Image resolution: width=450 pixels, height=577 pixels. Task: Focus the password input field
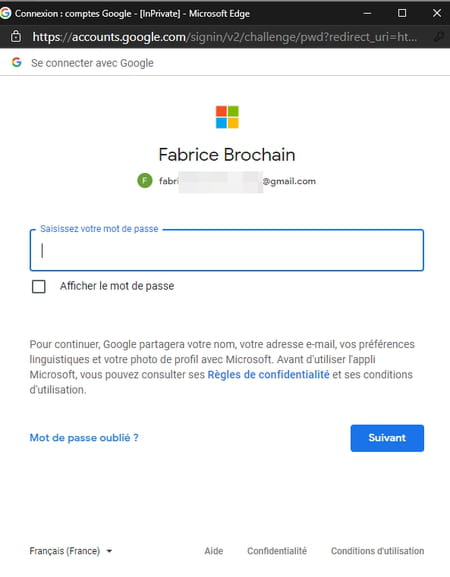coord(227,250)
